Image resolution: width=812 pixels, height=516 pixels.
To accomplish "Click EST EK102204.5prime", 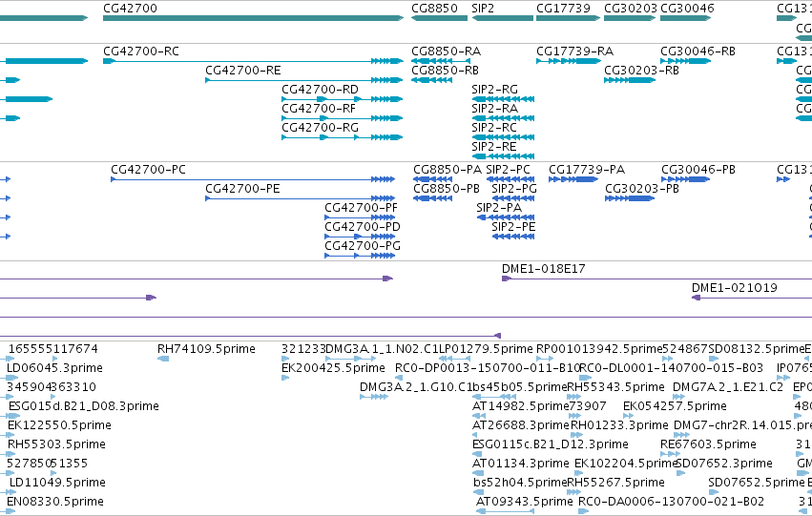I will [x=579, y=473].
